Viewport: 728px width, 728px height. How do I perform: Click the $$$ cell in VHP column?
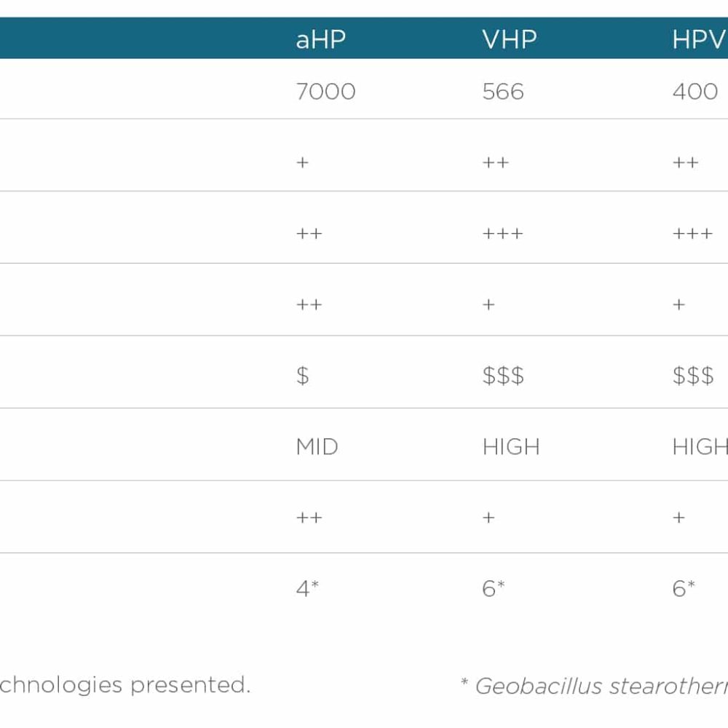(x=503, y=376)
